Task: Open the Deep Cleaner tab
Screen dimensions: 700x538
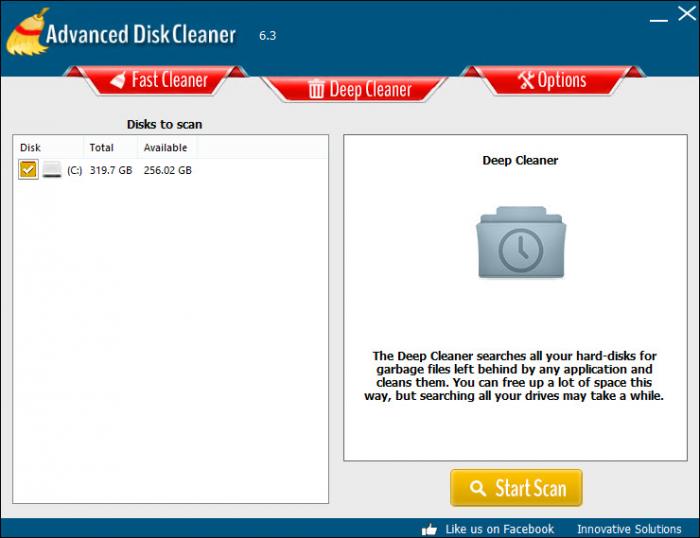Action: tap(354, 89)
